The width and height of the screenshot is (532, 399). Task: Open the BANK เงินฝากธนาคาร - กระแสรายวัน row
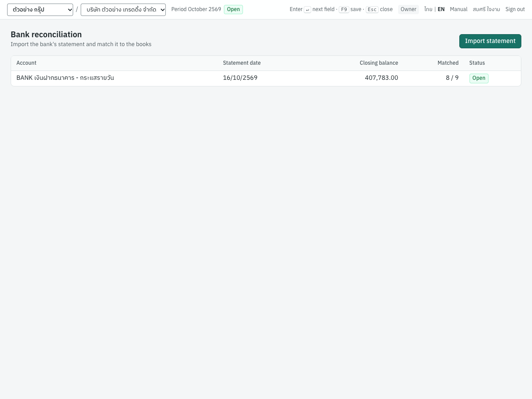click(266, 78)
